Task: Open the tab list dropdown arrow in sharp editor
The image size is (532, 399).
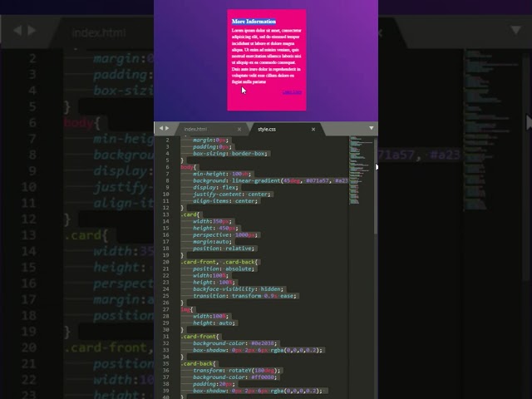Action: pos(372,128)
